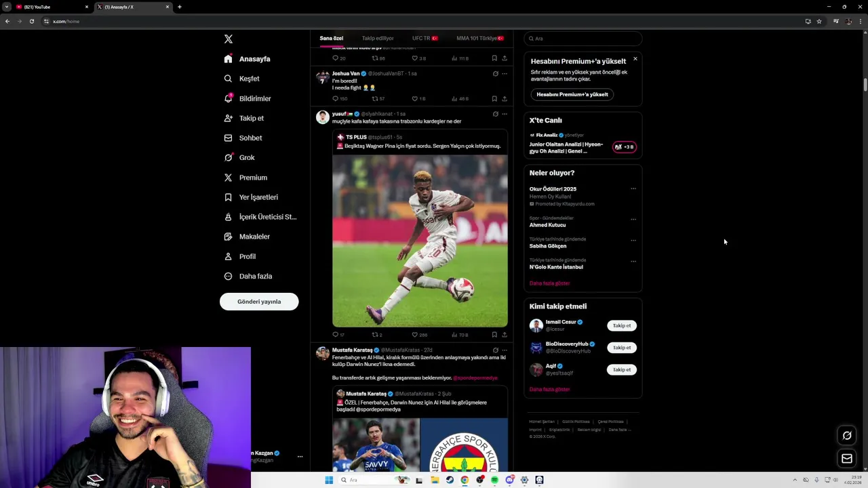Open a new browser tab

[179, 7]
